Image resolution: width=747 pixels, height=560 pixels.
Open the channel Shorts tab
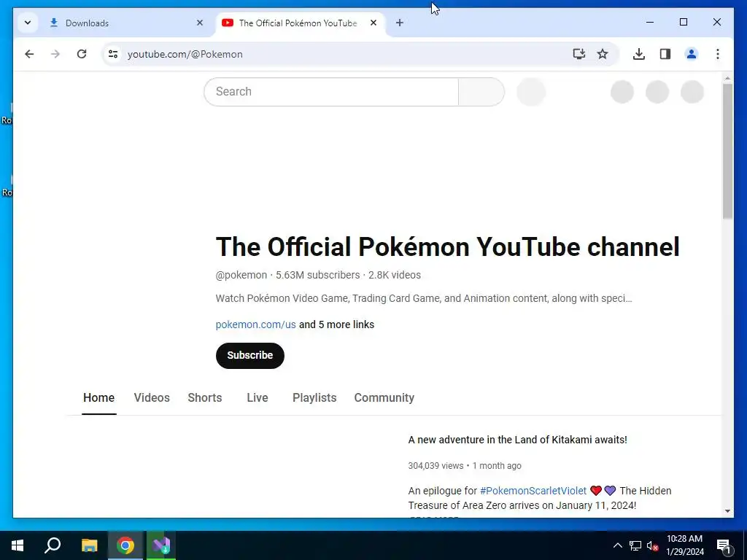(205, 397)
